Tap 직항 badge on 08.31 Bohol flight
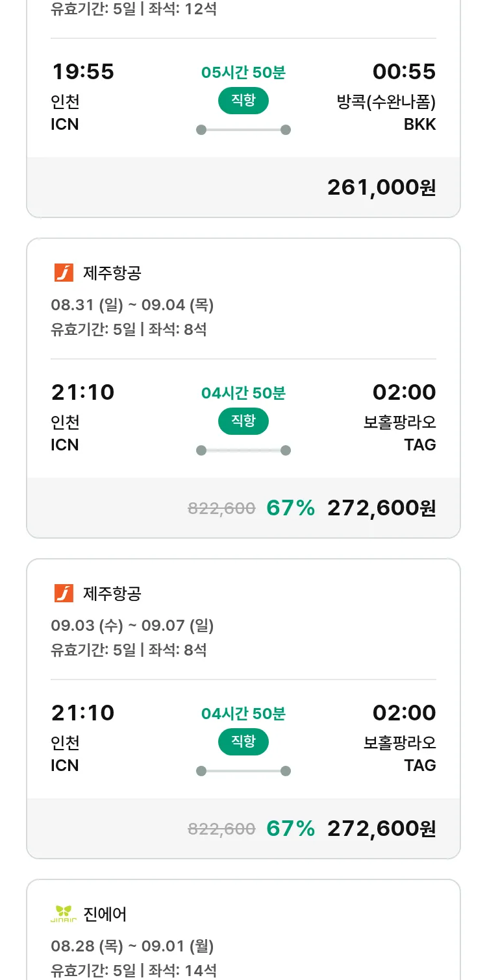This screenshot has height=980, width=487. coord(243,421)
